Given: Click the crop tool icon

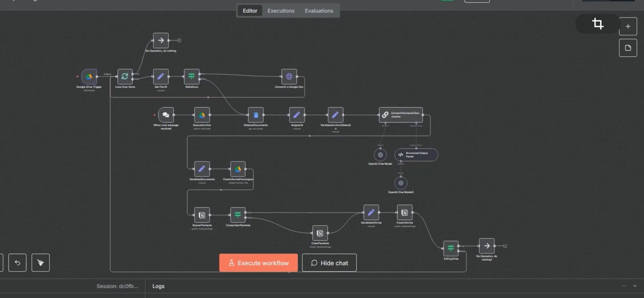Looking at the screenshot, I should pyautogui.click(x=598, y=24).
